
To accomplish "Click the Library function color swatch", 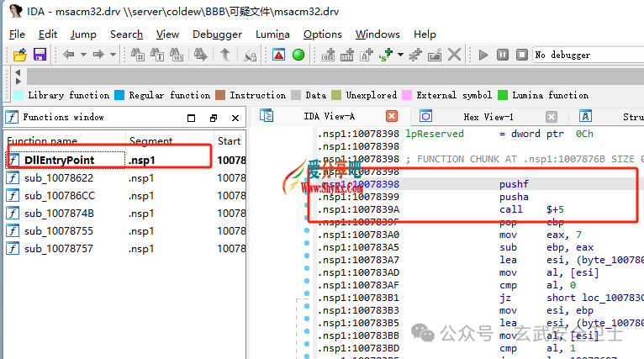I will coord(18,95).
